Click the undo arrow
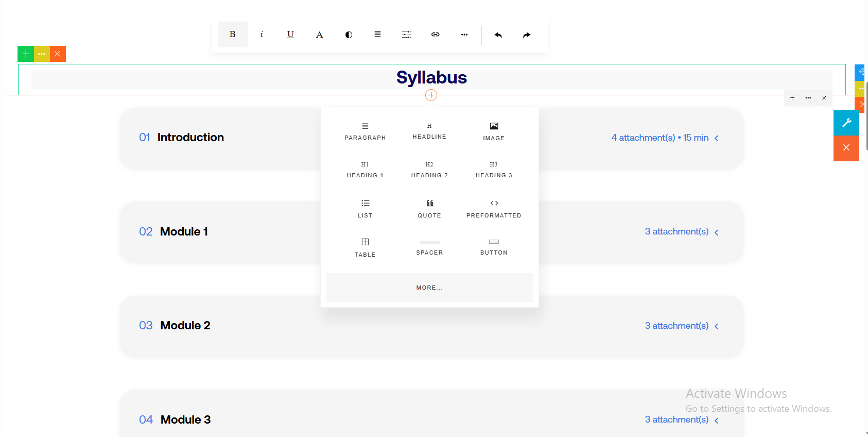Viewport: 868px width, 437px height. tap(498, 35)
